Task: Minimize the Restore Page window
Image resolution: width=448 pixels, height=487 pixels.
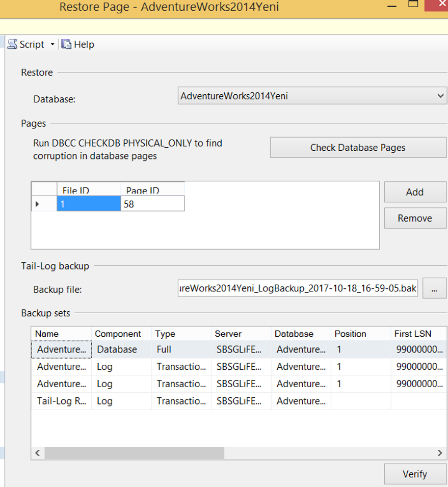Action: click(x=392, y=6)
